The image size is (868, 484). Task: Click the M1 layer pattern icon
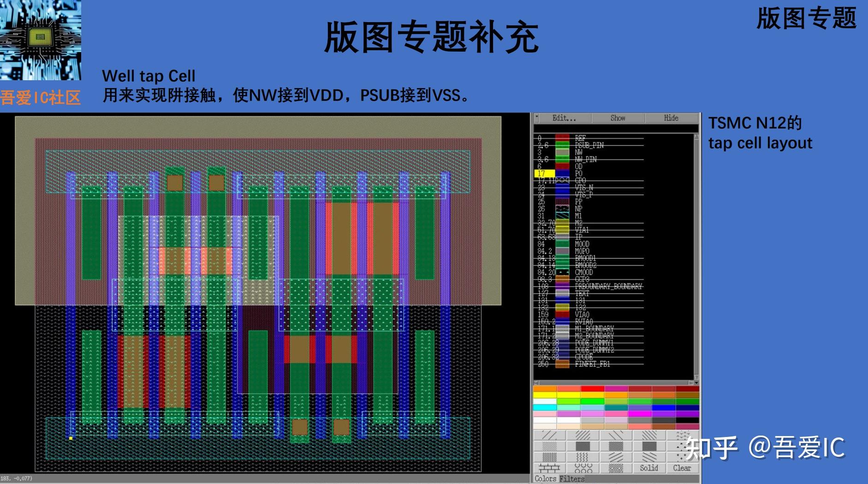(562, 215)
